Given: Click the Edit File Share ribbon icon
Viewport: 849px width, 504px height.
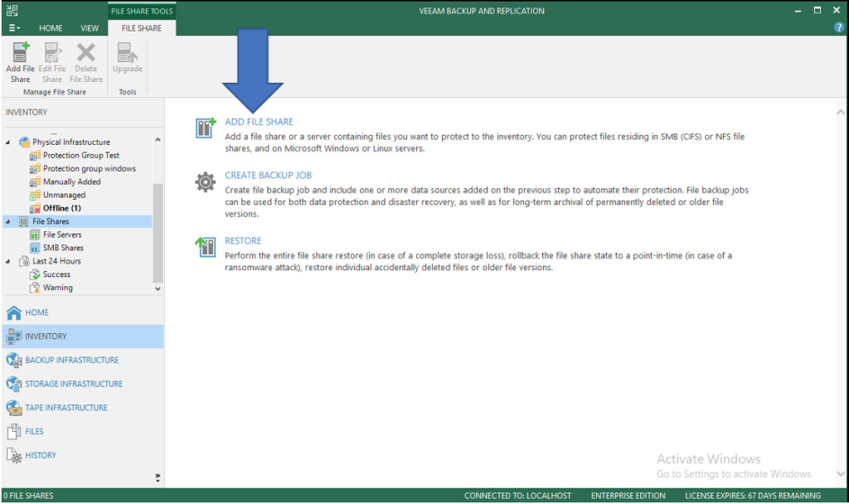Looking at the screenshot, I should [52, 52].
